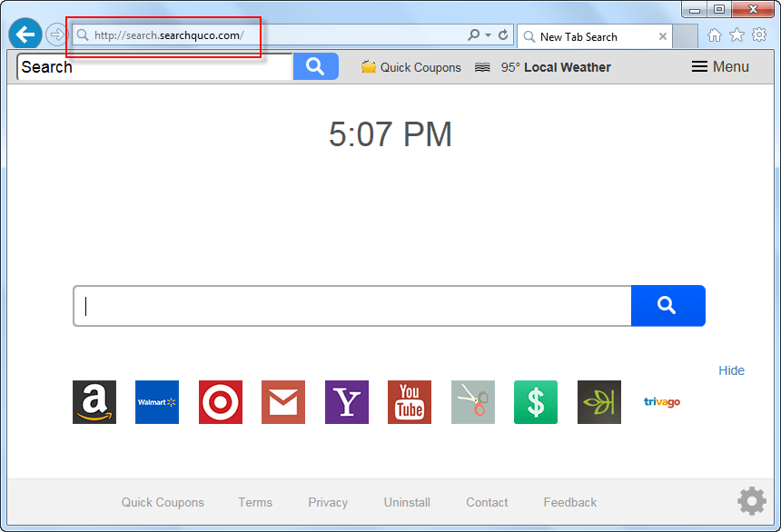
Task: Click the browser back arrow button
Action: 25,34
